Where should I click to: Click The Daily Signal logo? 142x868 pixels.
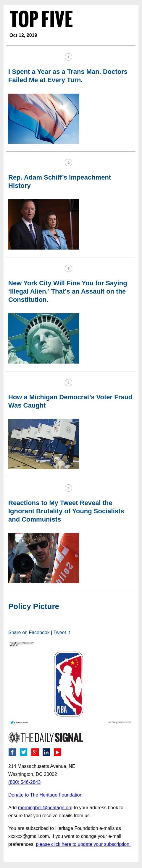pos(46,737)
